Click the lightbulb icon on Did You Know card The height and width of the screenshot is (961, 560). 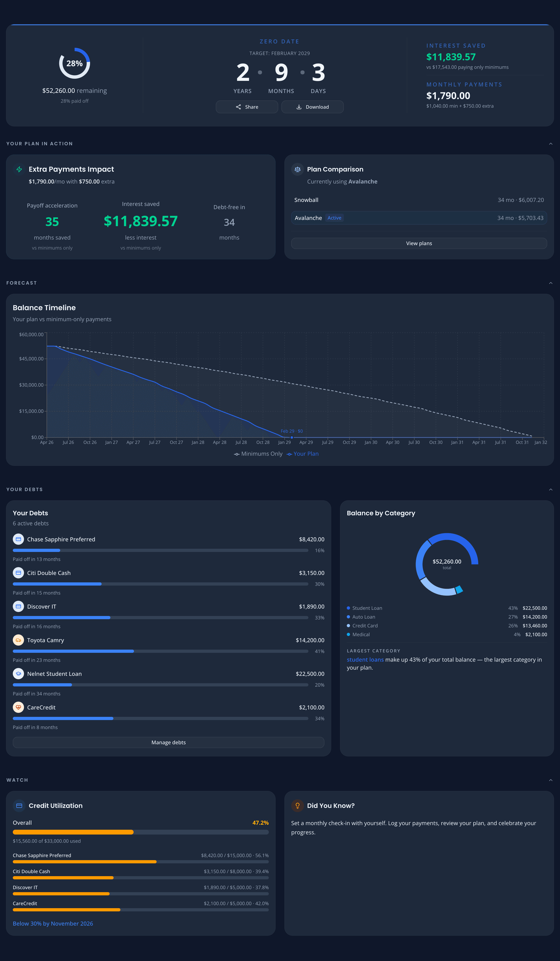[x=298, y=806]
